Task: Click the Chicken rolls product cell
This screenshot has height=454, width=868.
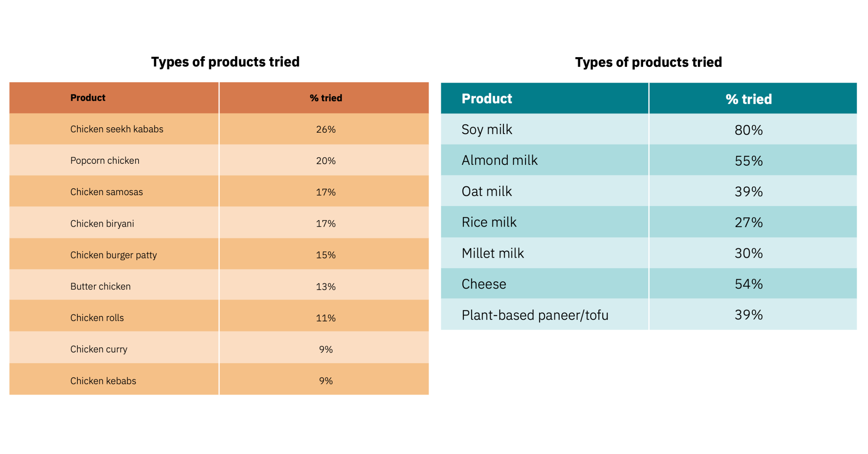Action: pos(97,318)
